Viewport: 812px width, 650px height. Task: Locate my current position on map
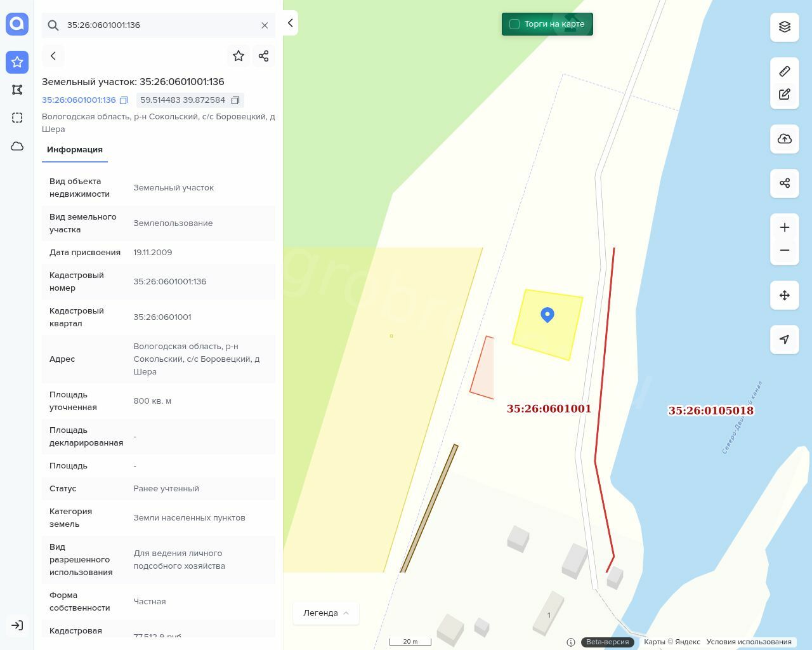[x=785, y=340]
